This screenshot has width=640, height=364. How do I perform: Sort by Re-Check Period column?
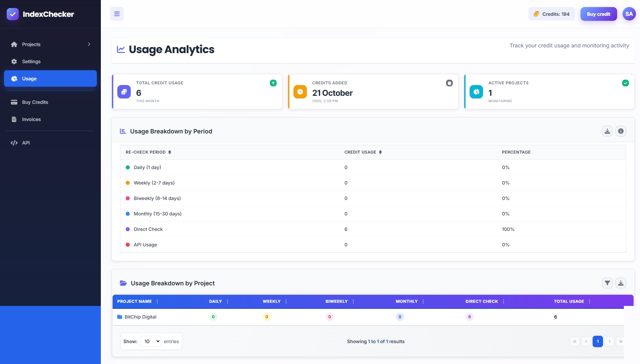point(170,152)
